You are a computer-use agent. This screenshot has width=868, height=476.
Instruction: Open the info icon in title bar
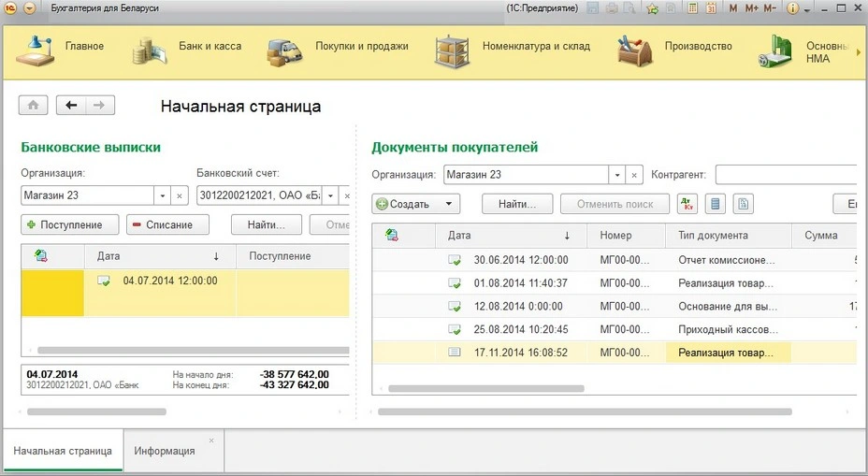coord(794,8)
